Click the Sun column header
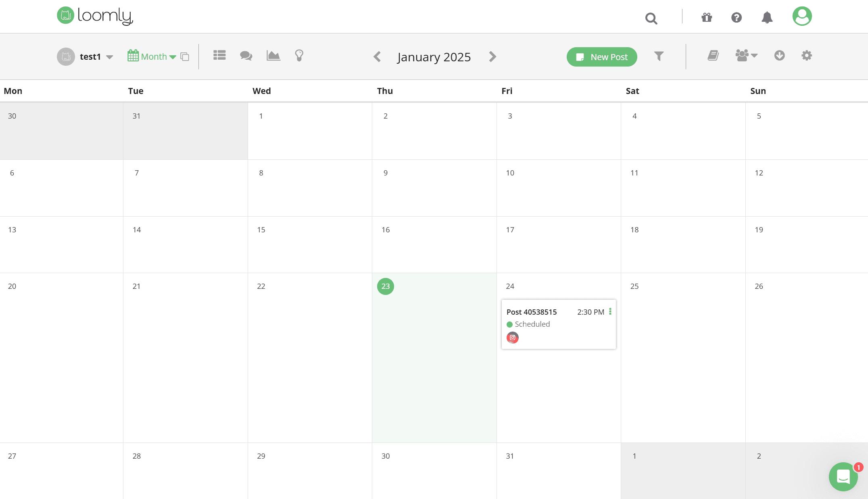 coord(758,91)
